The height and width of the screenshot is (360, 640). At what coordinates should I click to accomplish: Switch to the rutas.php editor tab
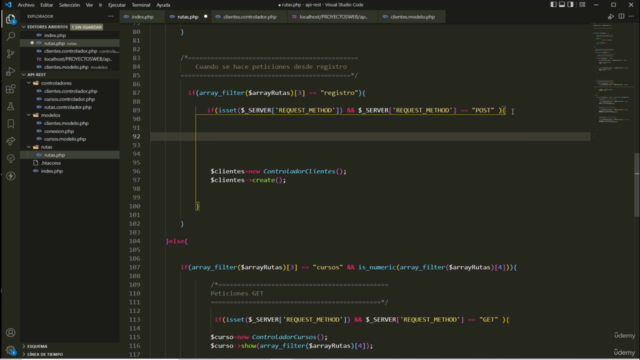click(188, 17)
